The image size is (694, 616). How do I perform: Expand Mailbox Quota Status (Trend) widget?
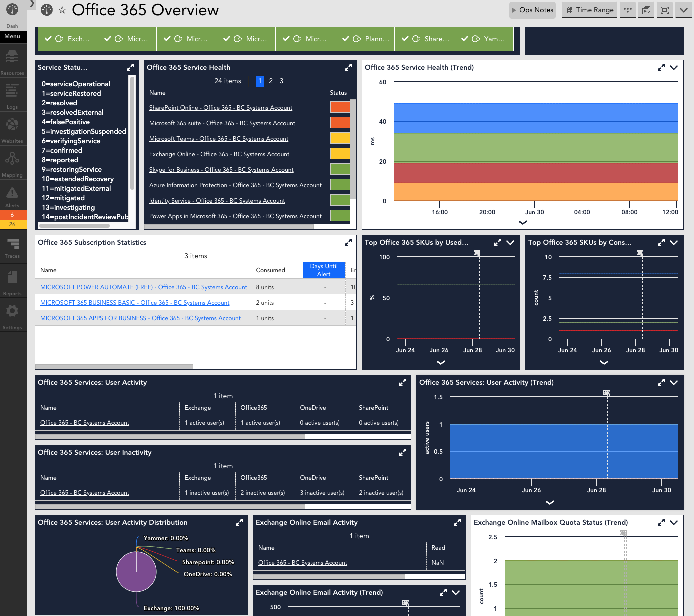[x=661, y=522]
